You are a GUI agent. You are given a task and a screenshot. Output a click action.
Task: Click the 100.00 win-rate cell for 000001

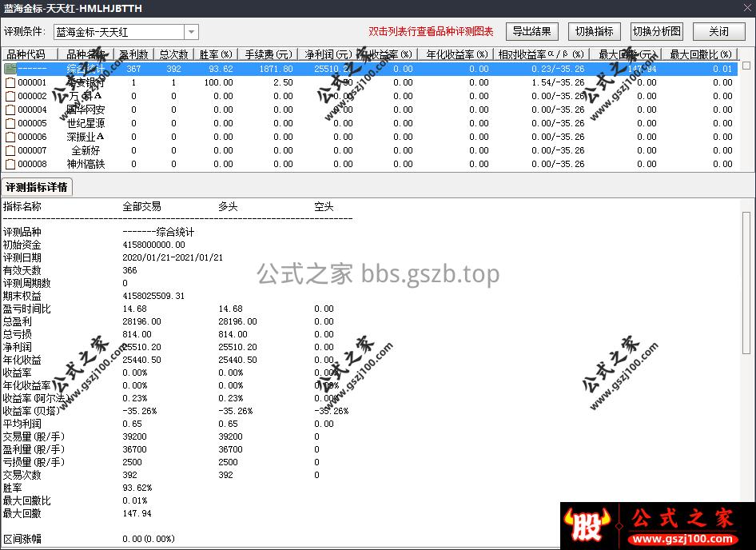point(218,82)
